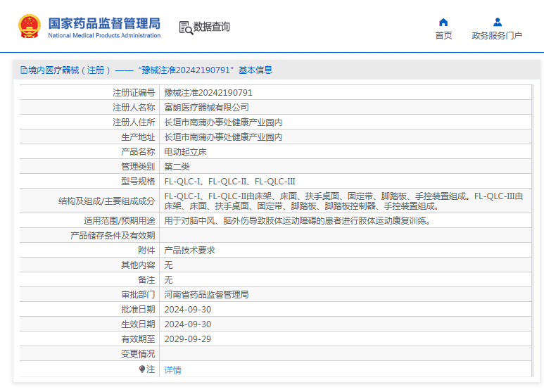Viewport: 544px width, 392px height.
Task: Click the lightbulb icon beside 注
Action: click(x=142, y=369)
